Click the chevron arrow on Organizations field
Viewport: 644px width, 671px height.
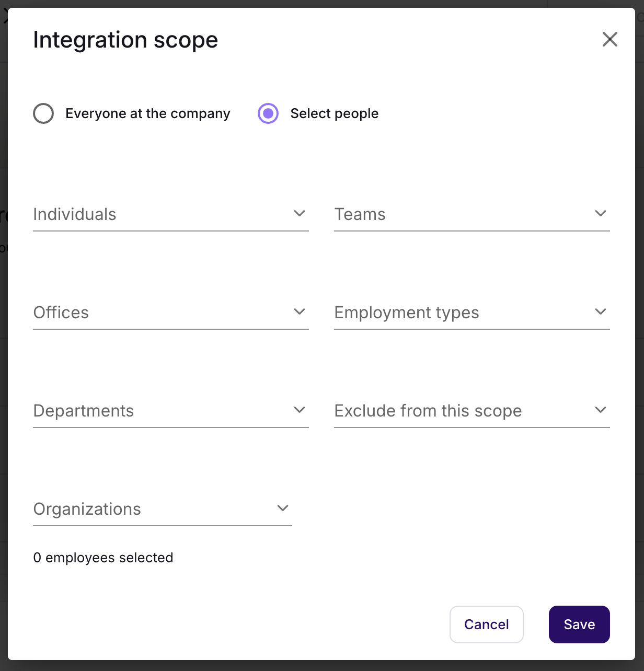coord(282,508)
